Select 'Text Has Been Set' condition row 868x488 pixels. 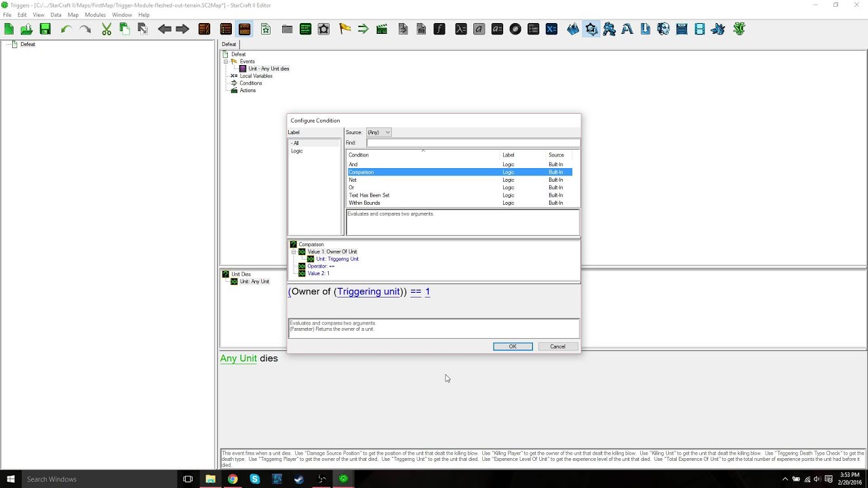pyautogui.click(x=460, y=195)
